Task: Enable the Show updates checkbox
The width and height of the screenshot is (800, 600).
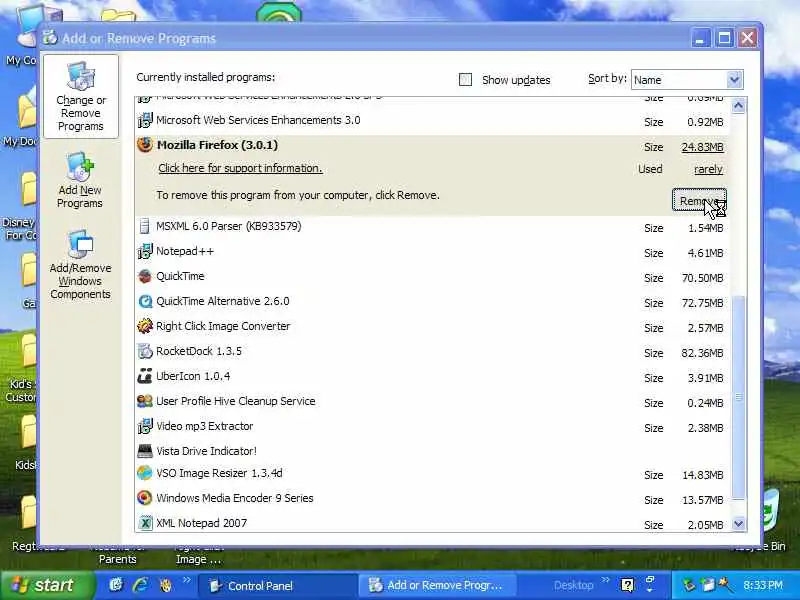Action: point(465,80)
